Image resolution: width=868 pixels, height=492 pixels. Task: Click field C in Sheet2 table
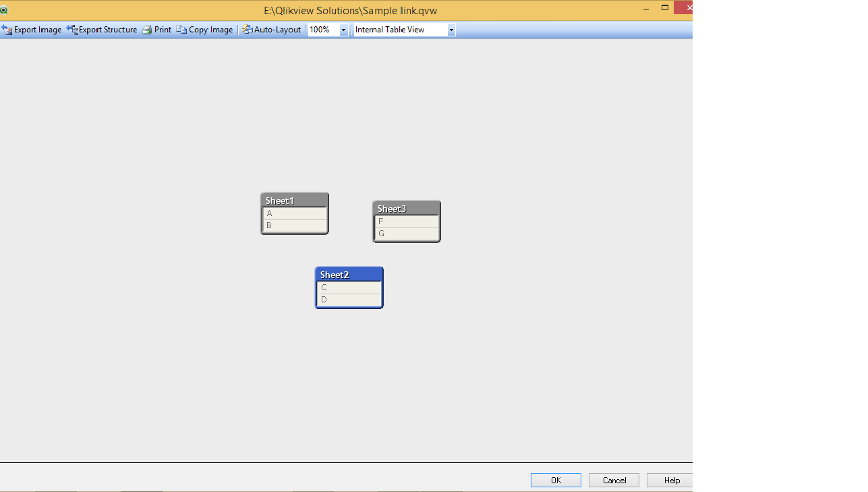[x=349, y=288]
